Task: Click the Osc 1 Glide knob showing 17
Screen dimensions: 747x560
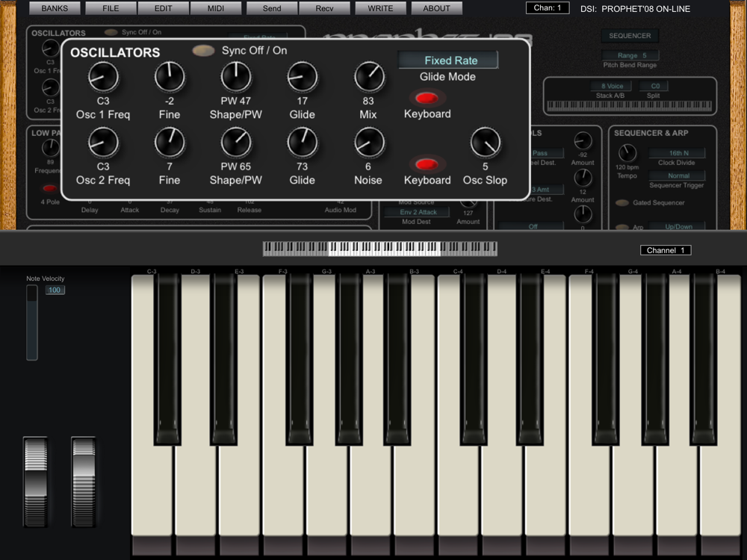Action: click(302, 77)
